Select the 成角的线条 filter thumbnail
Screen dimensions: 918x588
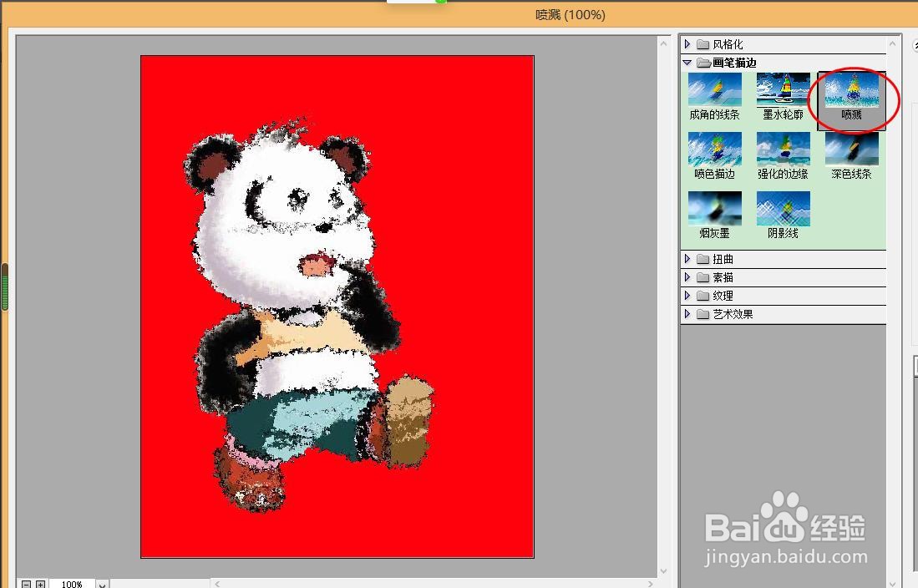714,89
